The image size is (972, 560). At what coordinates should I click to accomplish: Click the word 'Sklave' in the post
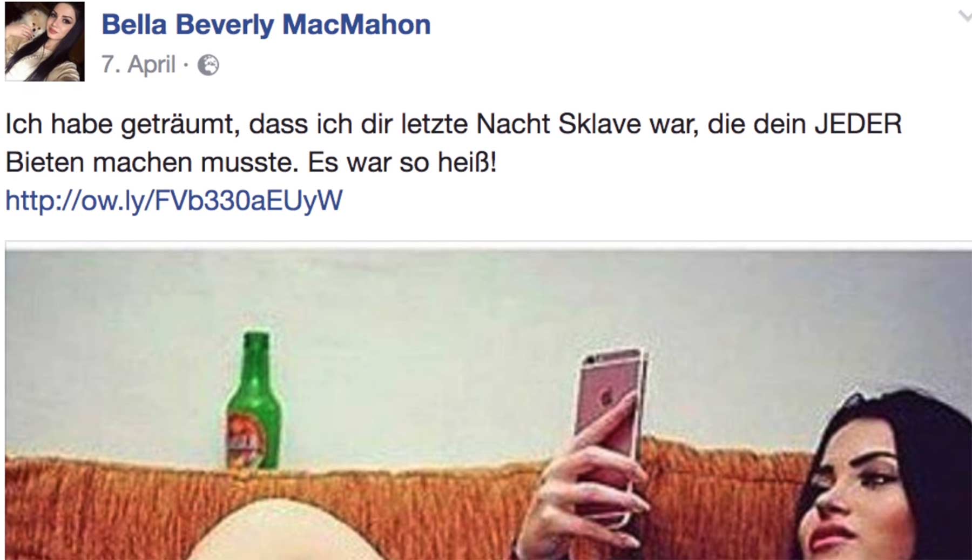599,124
